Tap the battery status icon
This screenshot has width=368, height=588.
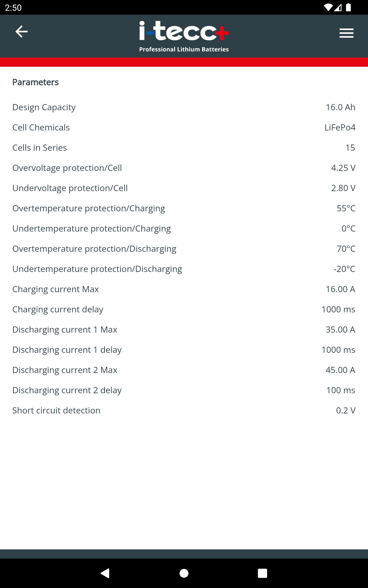pyautogui.click(x=348, y=7)
